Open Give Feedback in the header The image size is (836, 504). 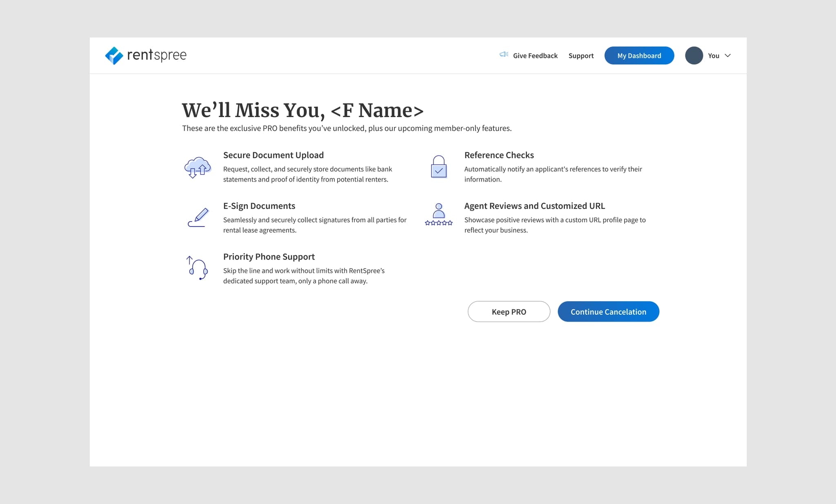click(535, 56)
